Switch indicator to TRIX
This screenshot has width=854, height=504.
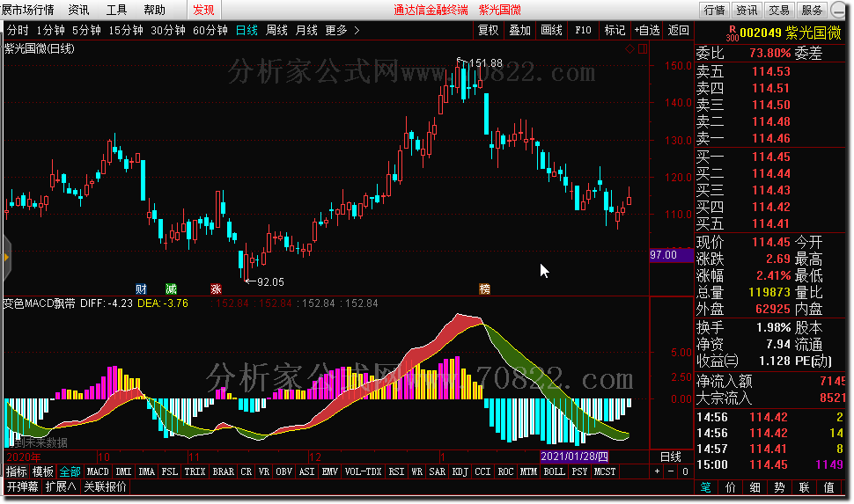[x=195, y=471]
